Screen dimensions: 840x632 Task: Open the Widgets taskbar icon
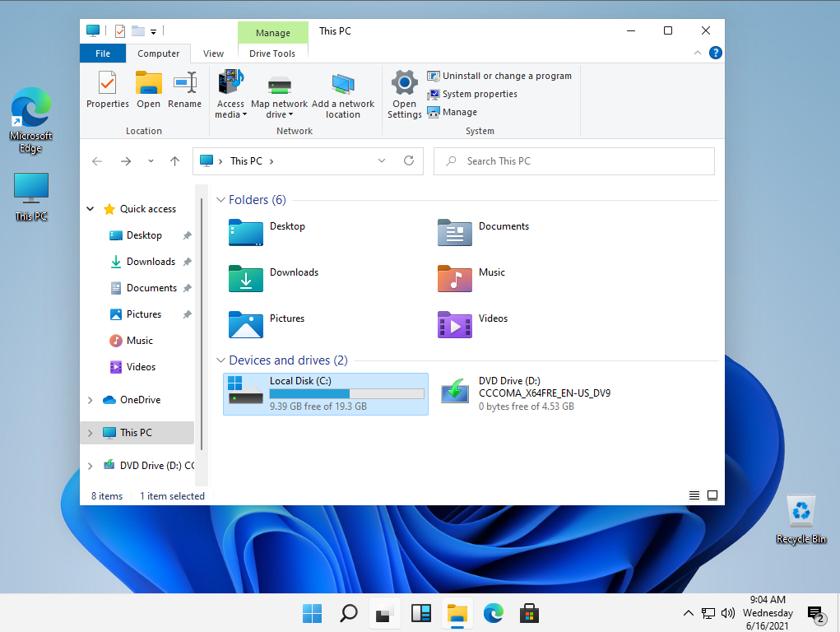click(x=421, y=613)
